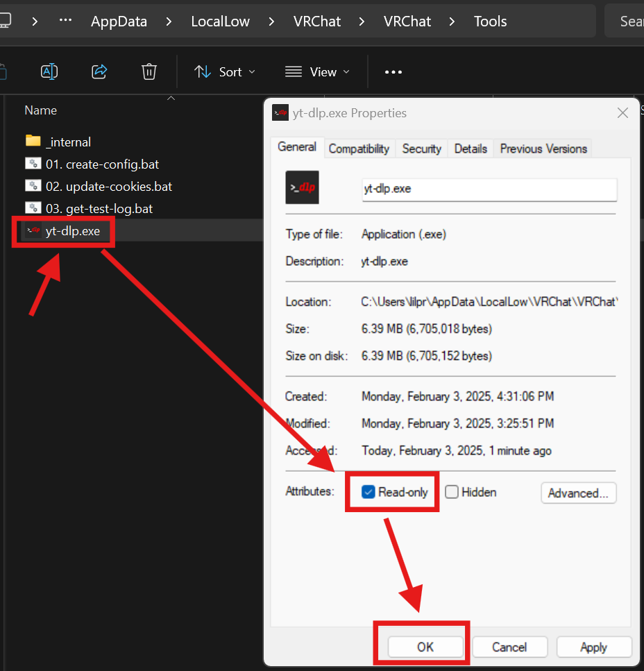Open the Share icon
Viewport: 644px width, 671px height.
click(x=99, y=71)
